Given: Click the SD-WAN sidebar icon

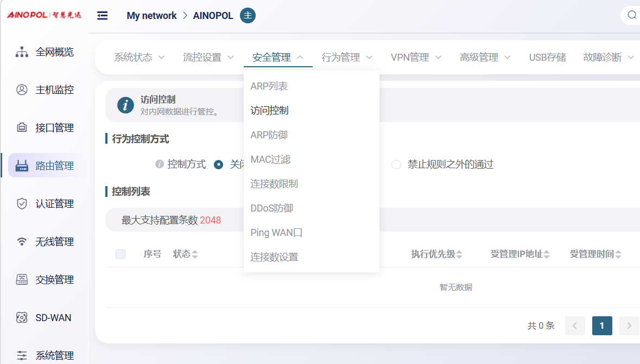Looking at the screenshot, I should (x=22, y=318).
